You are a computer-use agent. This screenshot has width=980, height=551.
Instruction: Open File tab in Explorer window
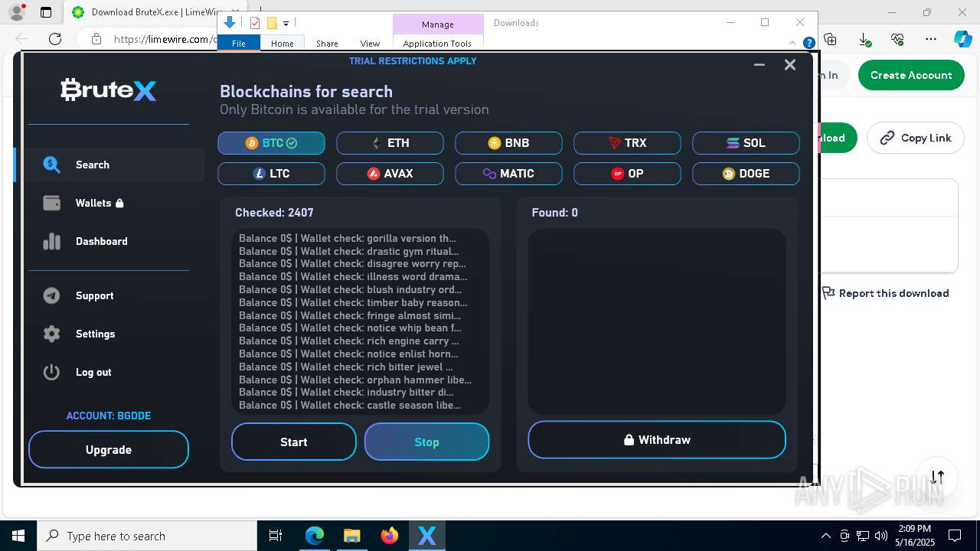tap(239, 44)
